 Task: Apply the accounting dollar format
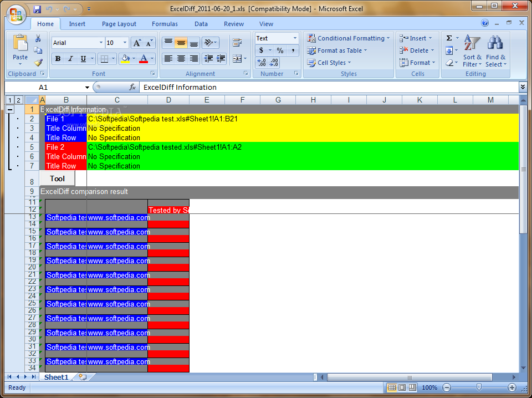pos(261,50)
